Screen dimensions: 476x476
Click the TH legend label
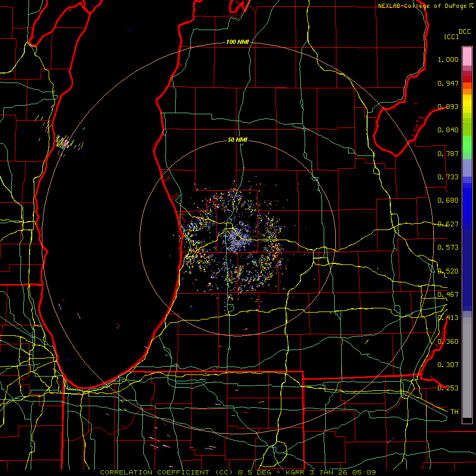[x=454, y=411]
